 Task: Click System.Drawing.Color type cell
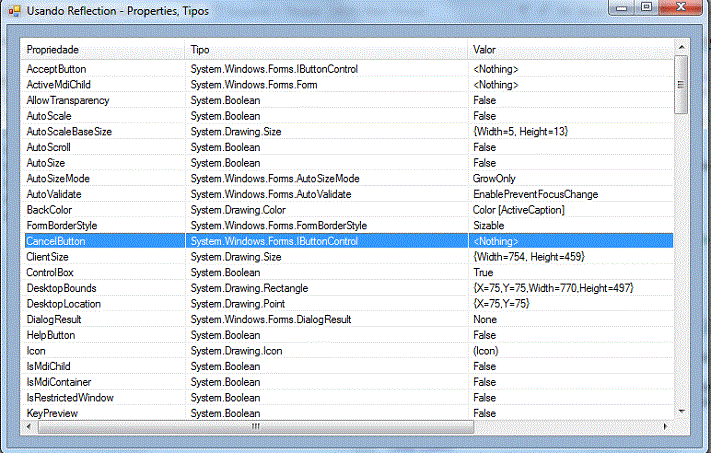[x=238, y=210]
